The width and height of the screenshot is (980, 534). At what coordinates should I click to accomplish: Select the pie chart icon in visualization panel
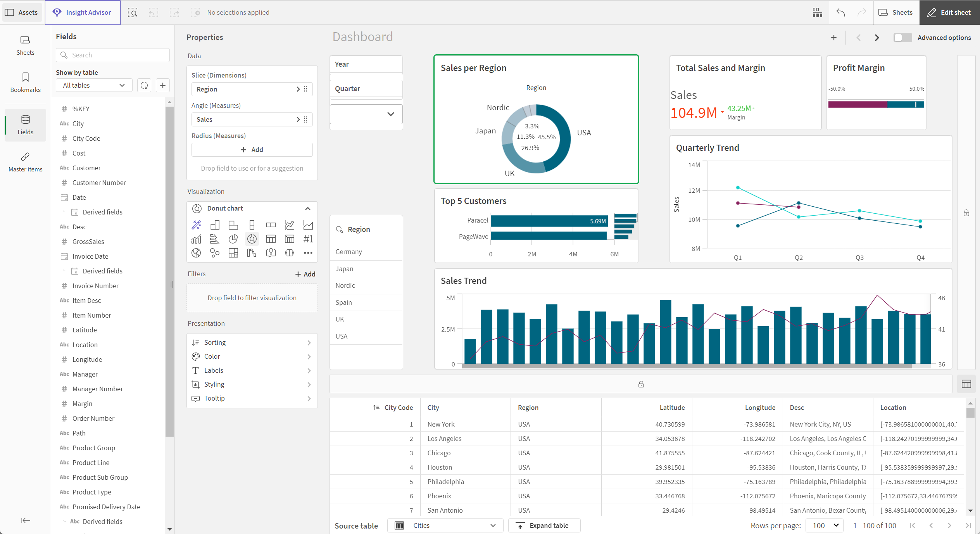(233, 239)
